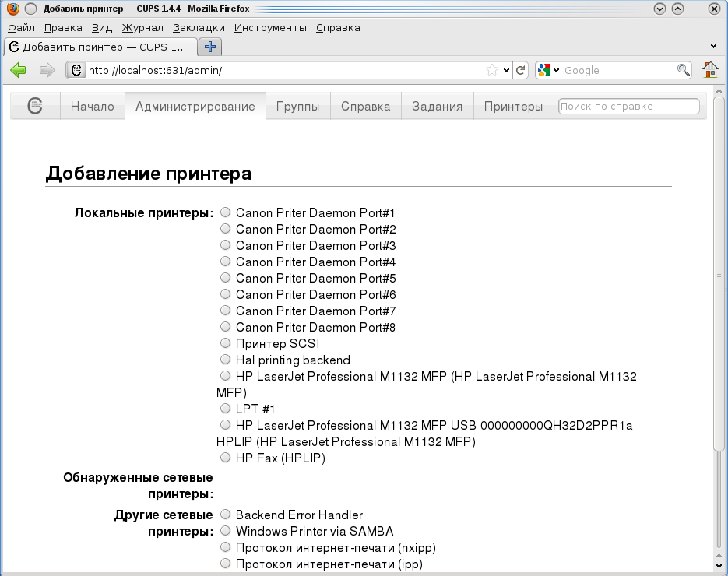The image size is (728, 576).
Task: Open the Журнал menu
Action: (142, 28)
